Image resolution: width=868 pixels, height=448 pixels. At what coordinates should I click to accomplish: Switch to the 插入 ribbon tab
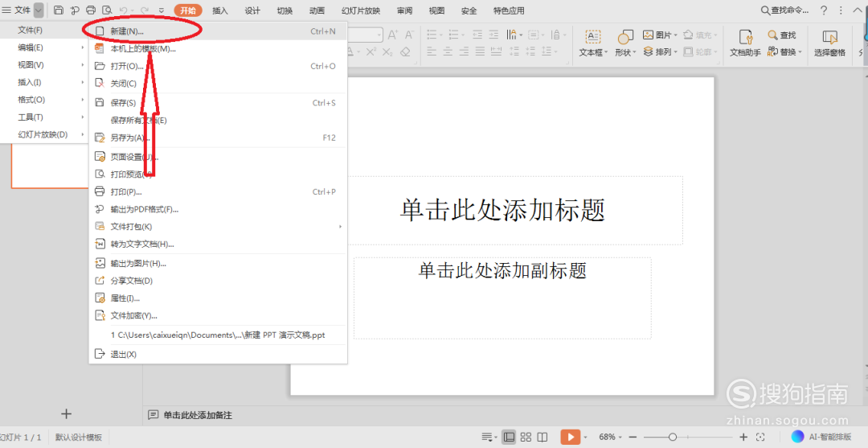coord(220,10)
